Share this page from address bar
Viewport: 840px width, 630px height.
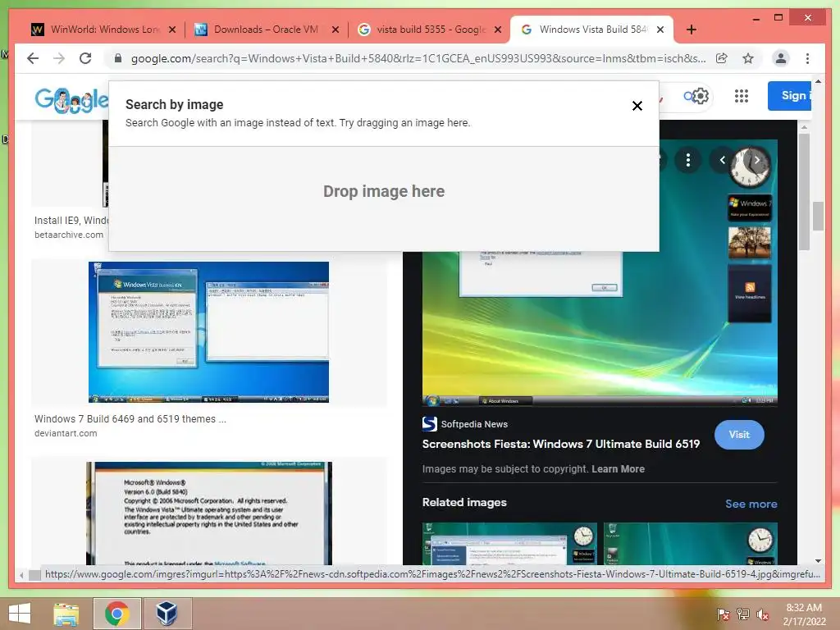pos(722,58)
